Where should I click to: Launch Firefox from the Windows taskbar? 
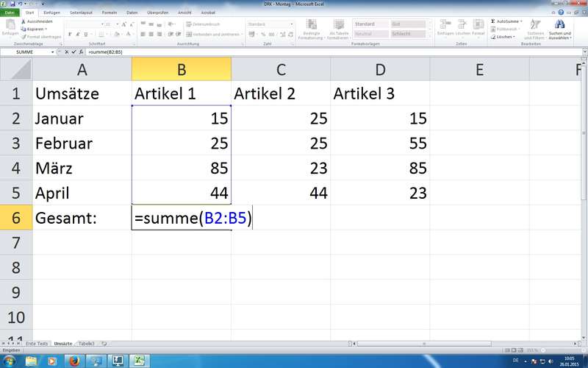tap(75, 361)
